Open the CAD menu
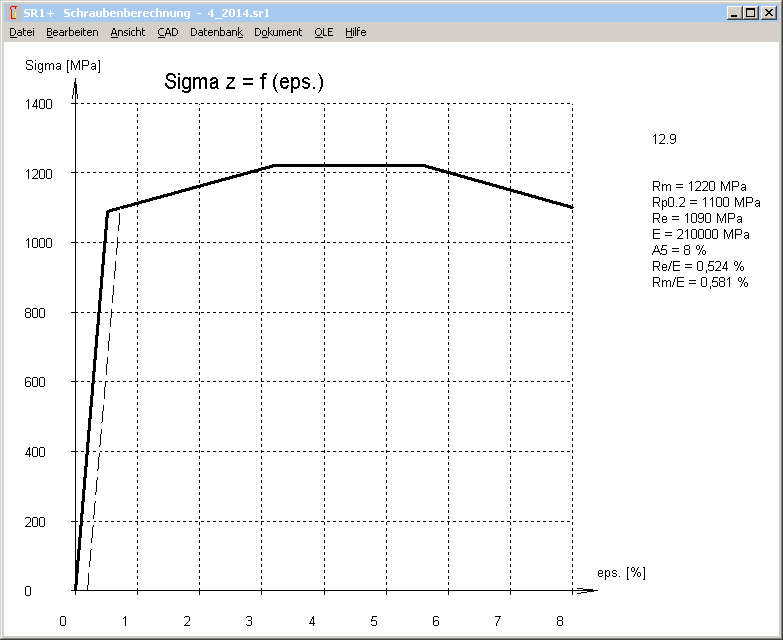The height and width of the screenshot is (640, 783). [167, 32]
